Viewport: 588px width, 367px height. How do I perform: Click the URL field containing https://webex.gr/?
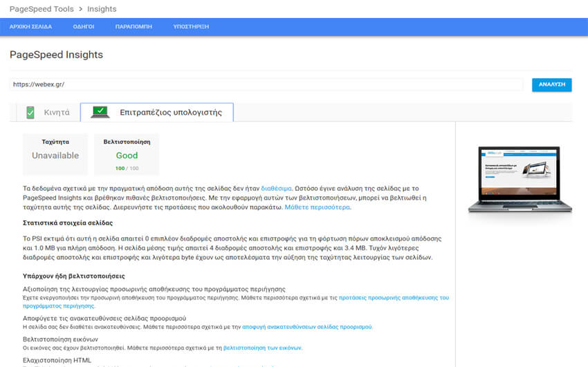pos(266,84)
